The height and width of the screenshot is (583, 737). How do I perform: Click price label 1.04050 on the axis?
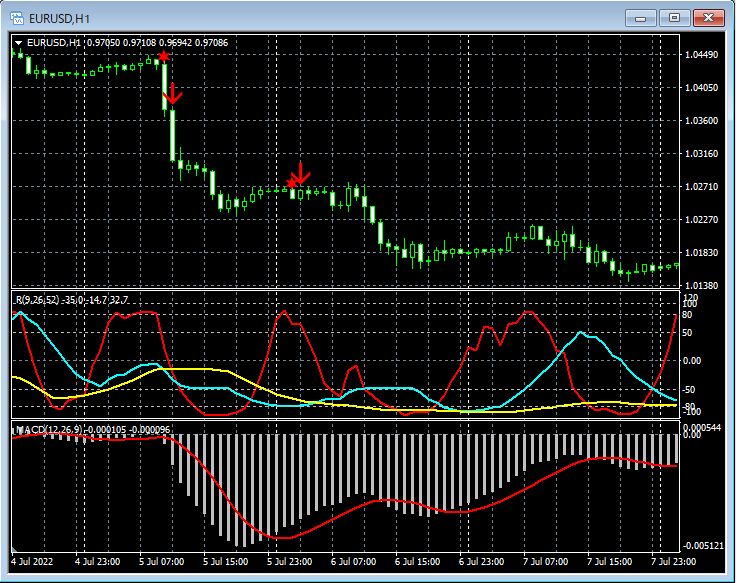click(702, 87)
